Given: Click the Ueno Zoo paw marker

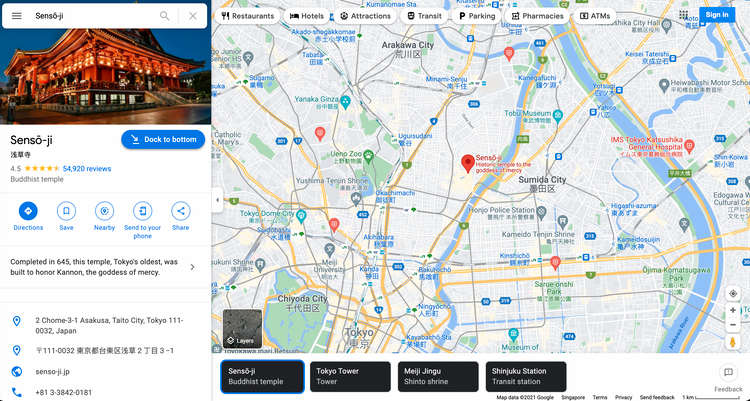Looking at the screenshot, I should [x=368, y=155].
